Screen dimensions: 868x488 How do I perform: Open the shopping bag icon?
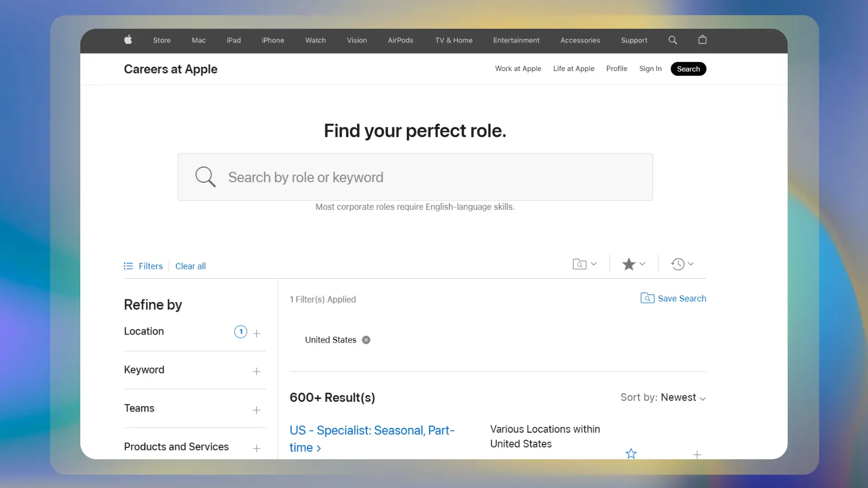pyautogui.click(x=703, y=40)
